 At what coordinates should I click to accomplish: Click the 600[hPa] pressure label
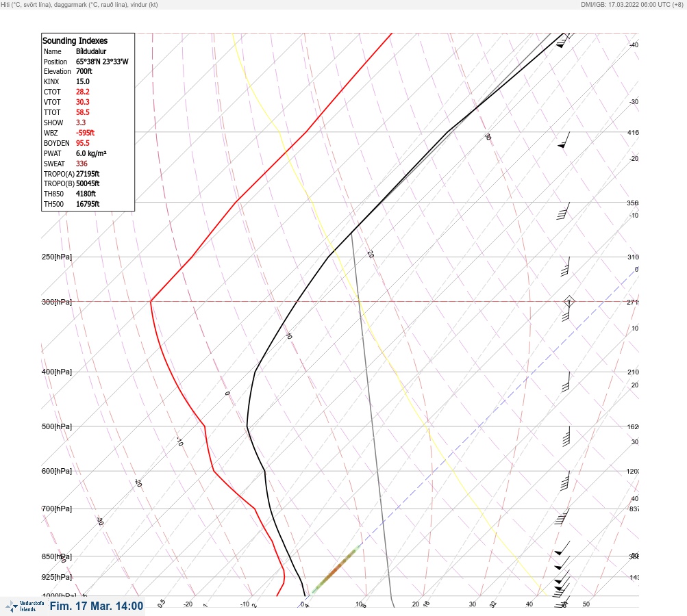point(57,471)
